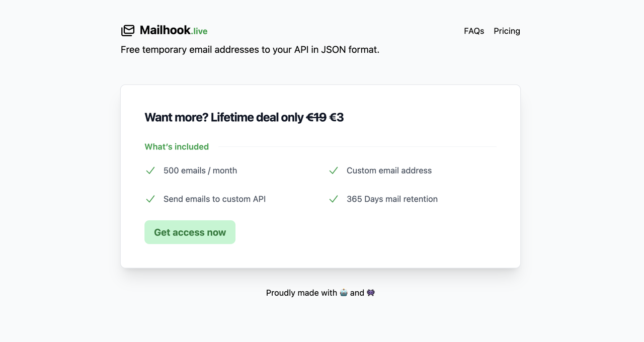The image size is (644, 342).
Task: Click the strikethrough €19 price
Action: click(x=316, y=117)
